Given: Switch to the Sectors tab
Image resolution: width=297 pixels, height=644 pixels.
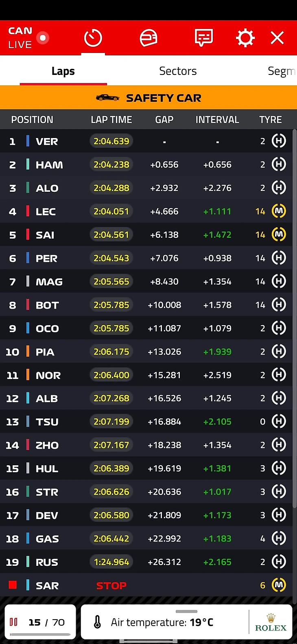Looking at the screenshot, I should 178,71.
